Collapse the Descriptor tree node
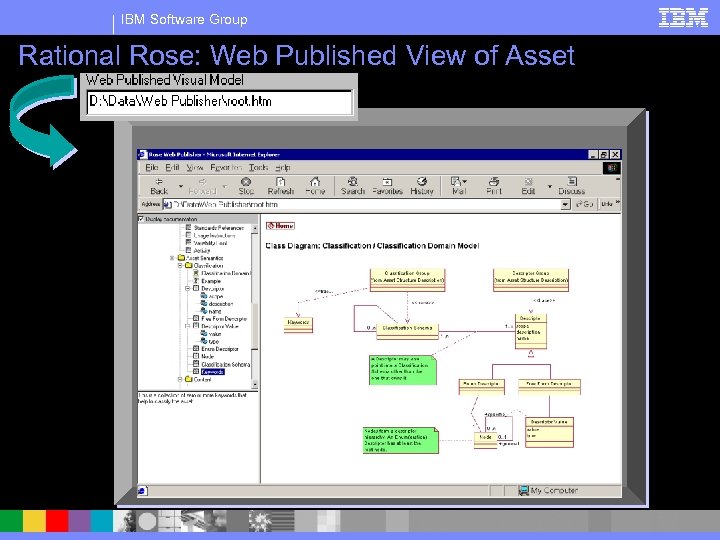Image resolution: width=720 pixels, height=540 pixels. click(187, 288)
